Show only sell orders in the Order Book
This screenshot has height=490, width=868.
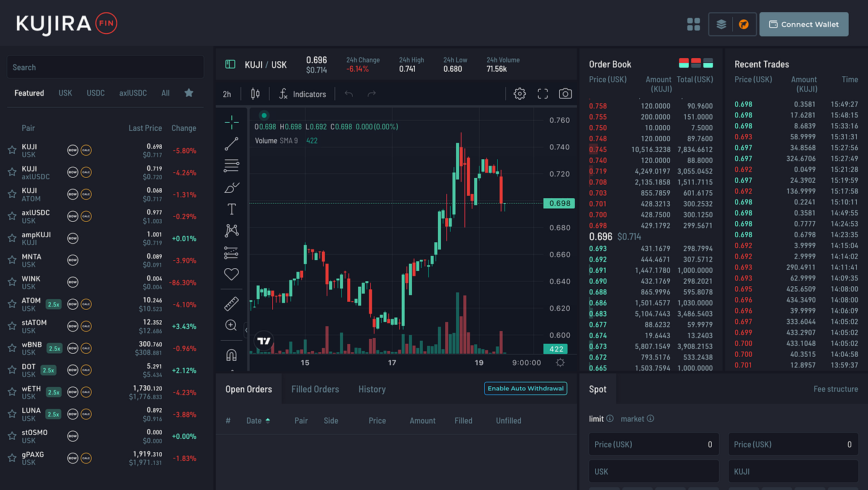[x=695, y=62]
